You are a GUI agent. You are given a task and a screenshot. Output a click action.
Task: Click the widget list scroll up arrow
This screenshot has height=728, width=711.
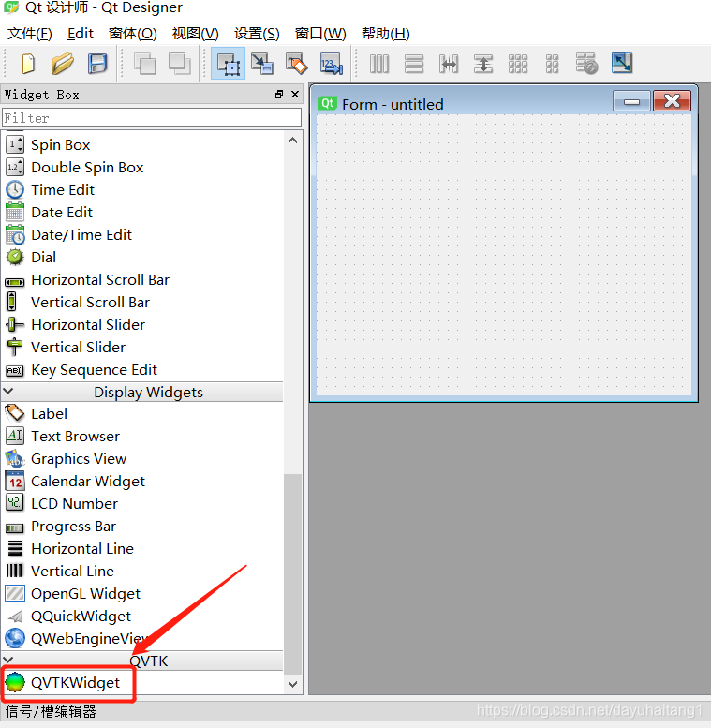pyautogui.click(x=293, y=141)
